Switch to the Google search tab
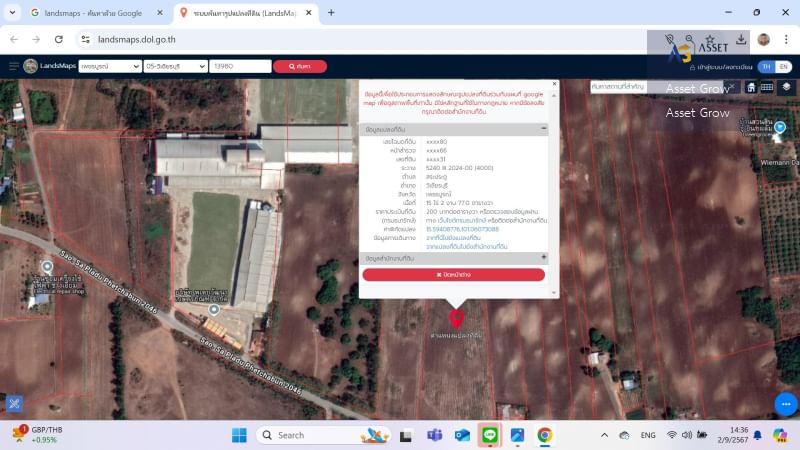The width and height of the screenshot is (800, 450). tap(93, 13)
